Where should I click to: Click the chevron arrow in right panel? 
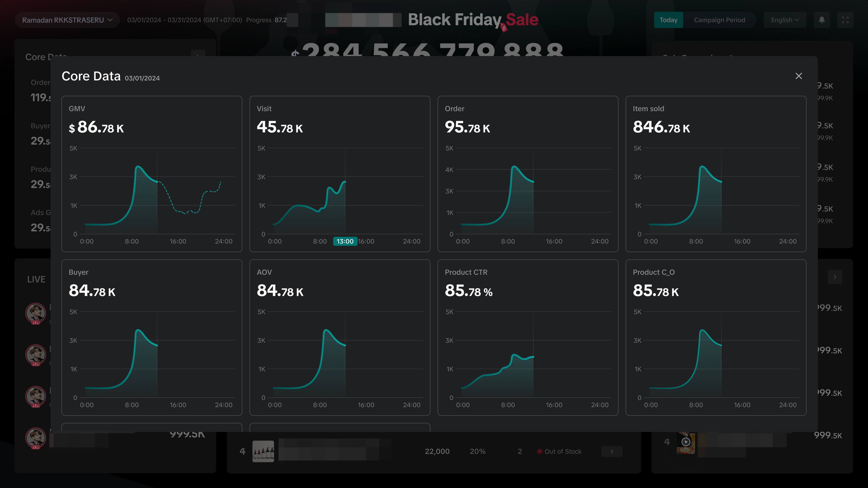[x=835, y=277]
